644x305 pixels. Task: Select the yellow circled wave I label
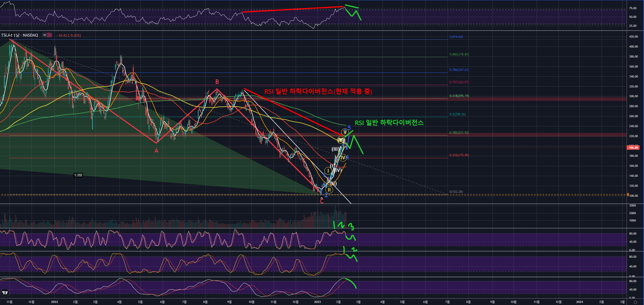tap(328, 171)
